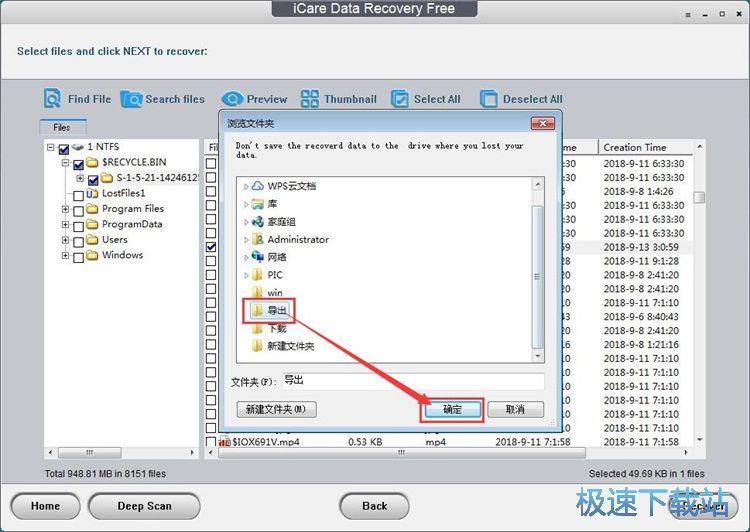Click the $IOX691V.mp4 file icon

click(x=224, y=442)
